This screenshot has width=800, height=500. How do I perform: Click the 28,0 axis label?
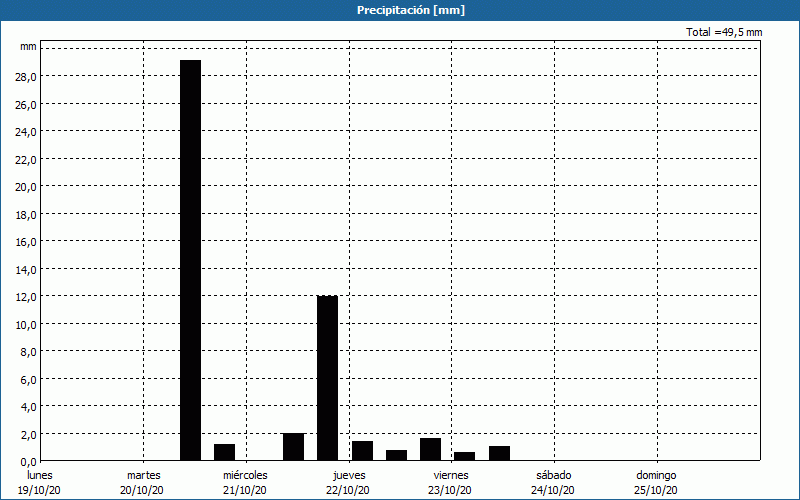26,77
